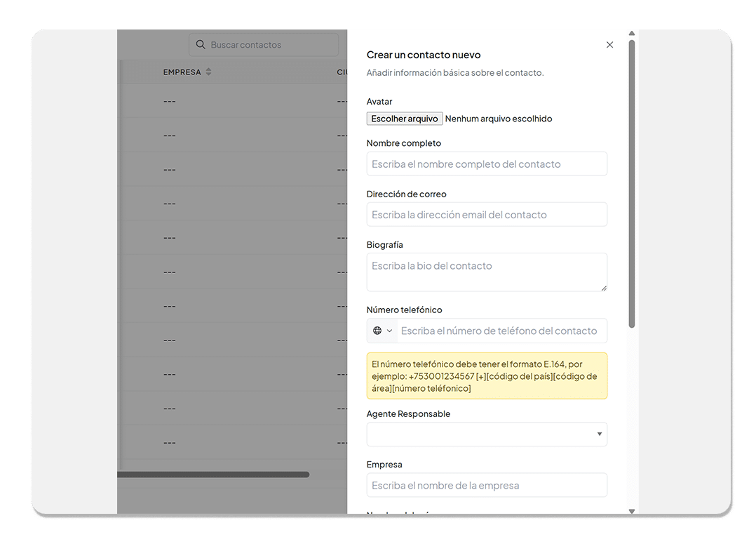Click the resize grip on the Biografía textarea

[603, 288]
